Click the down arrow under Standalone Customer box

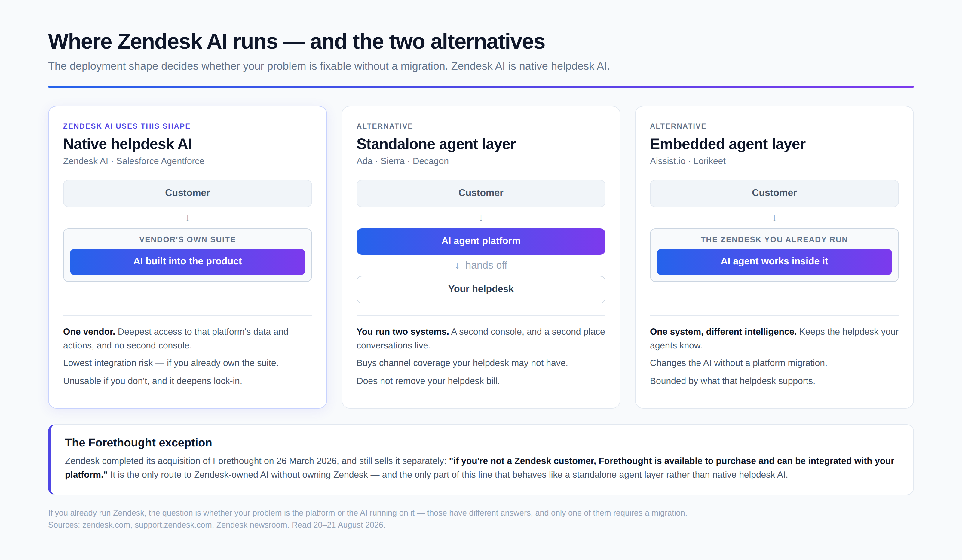(x=481, y=218)
